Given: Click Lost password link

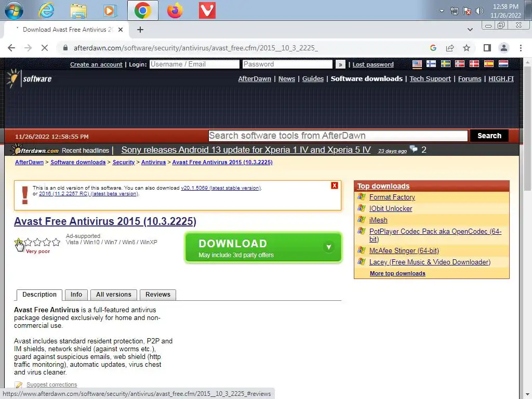Looking at the screenshot, I should point(373,64).
